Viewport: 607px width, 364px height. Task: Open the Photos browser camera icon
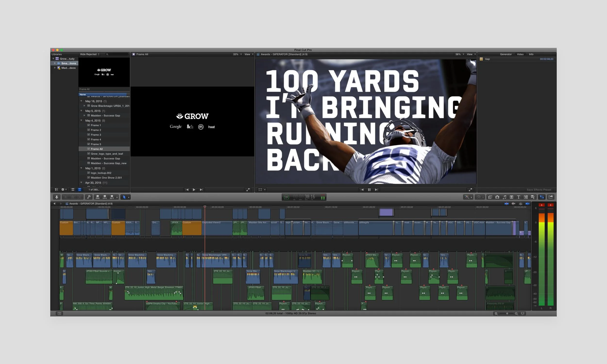[497, 197]
